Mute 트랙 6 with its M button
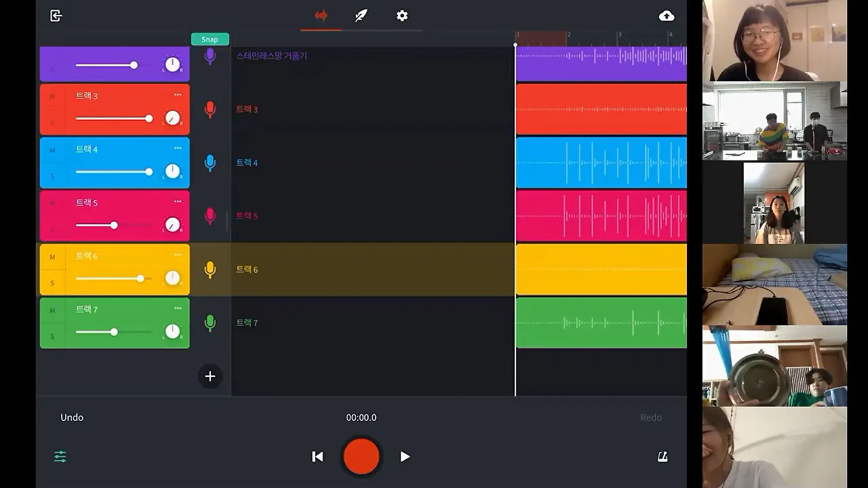This screenshot has width=868, height=488. pos(52,257)
